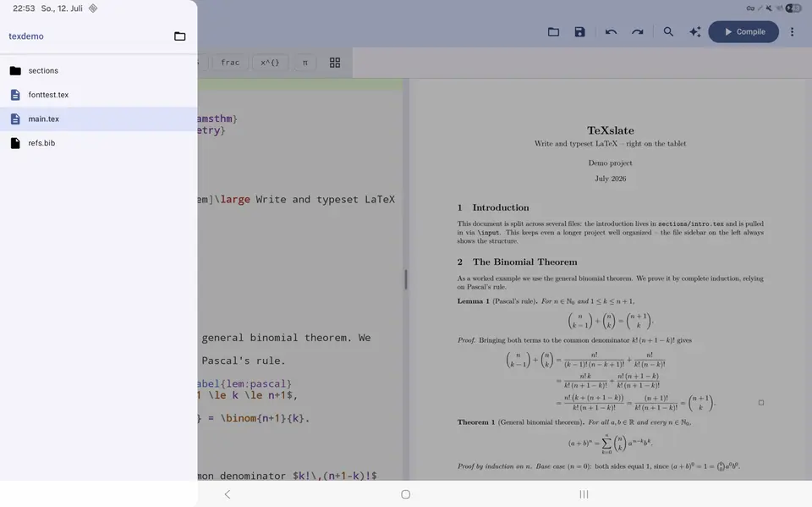Screen dimensions: 812x507
Task: Undo the last edit
Action: pos(611,32)
